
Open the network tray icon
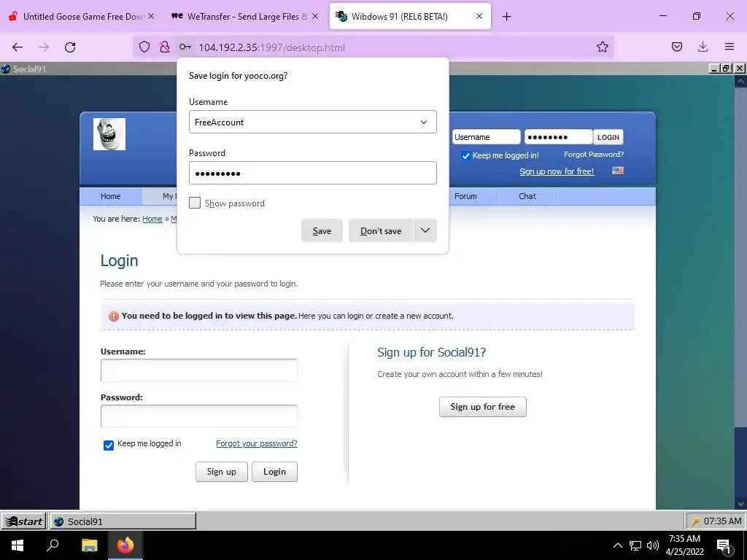635,545
